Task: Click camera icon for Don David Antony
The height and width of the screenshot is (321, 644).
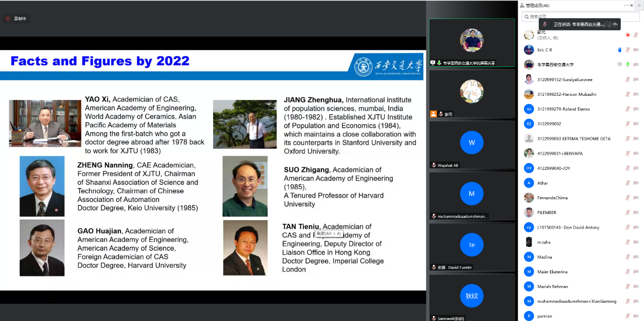Action: click(x=636, y=227)
